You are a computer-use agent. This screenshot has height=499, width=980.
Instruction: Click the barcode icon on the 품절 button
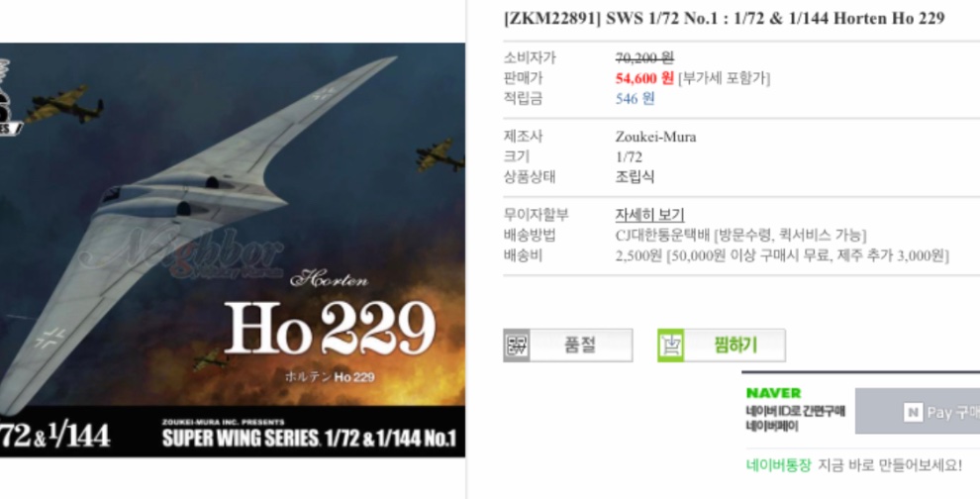pos(517,346)
